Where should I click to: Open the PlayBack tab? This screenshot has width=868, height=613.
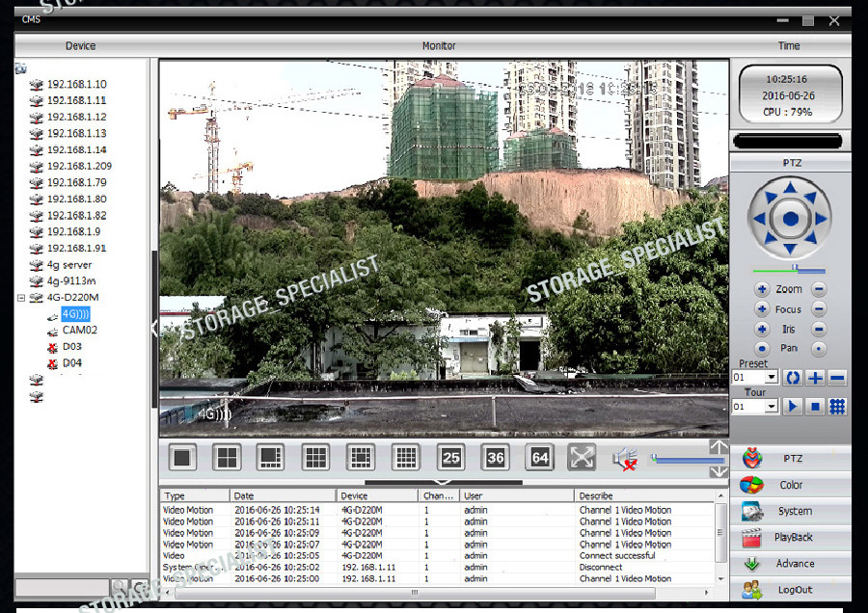point(790,537)
